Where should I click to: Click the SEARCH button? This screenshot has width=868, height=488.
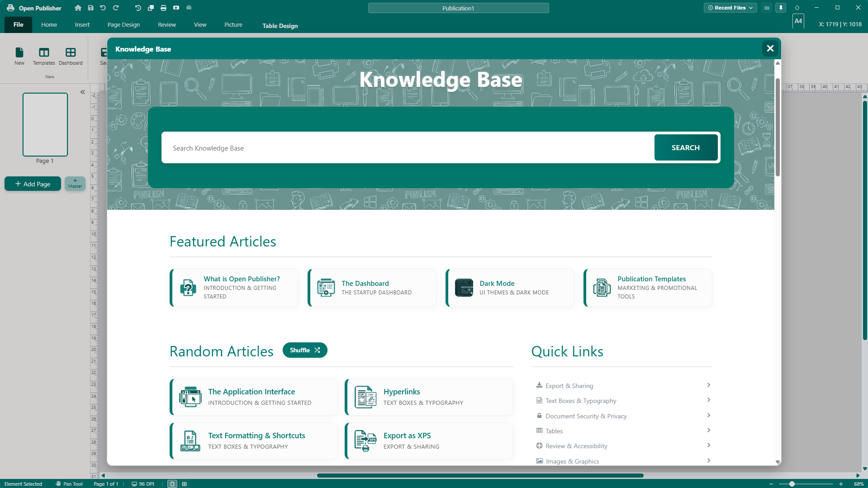(x=686, y=147)
